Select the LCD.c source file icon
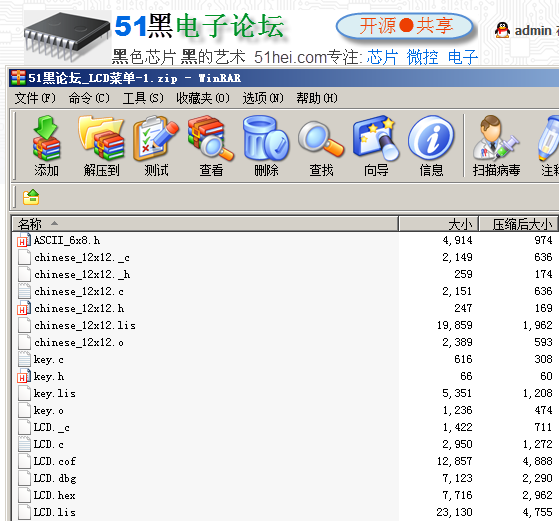This screenshot has height=521, width=559. tap(24, 444)
